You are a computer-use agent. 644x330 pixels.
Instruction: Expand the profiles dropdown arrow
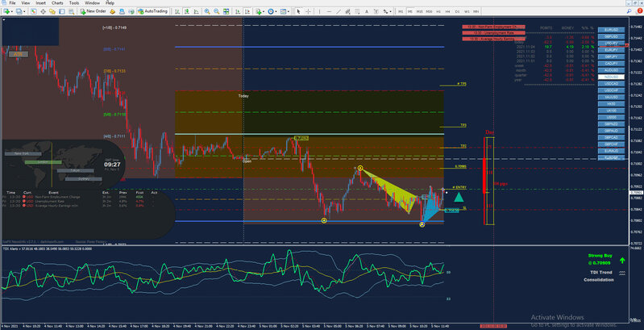click(24, 11)
